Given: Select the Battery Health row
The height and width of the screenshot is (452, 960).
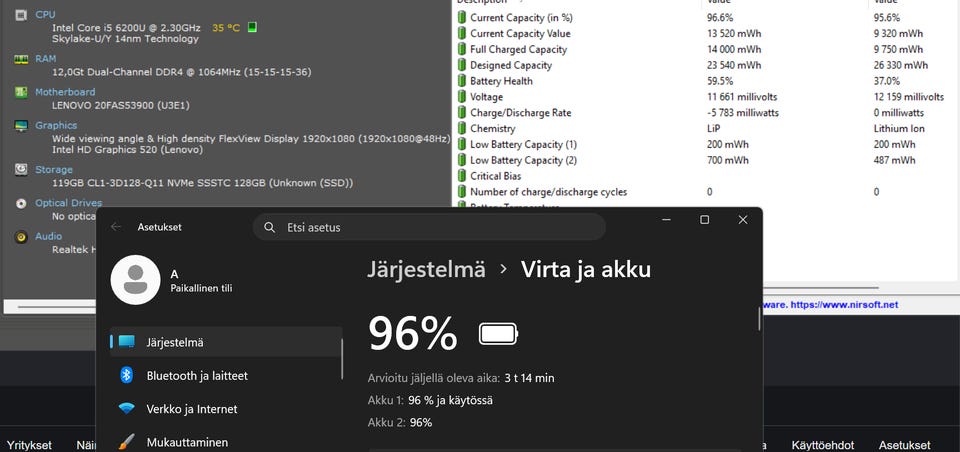Looking at the screenshot, I should pyautogui.click(x=704, y=81).
